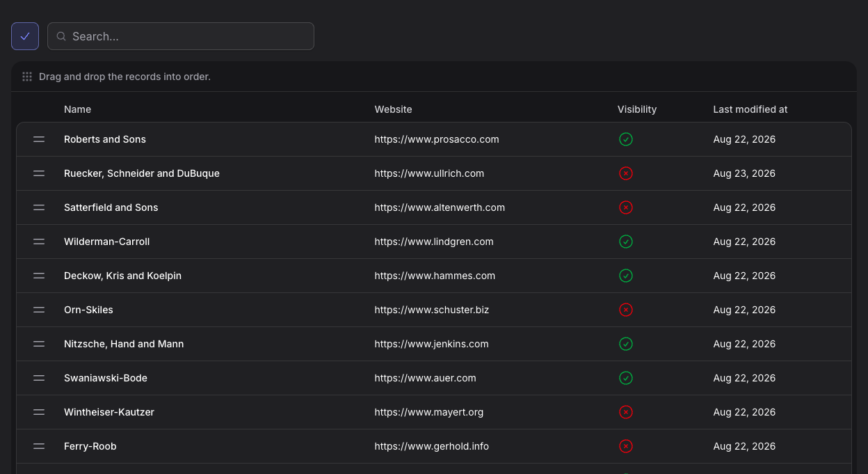The image size is (868, 474).
Task: Grab the drag handle for Ruecker, Schneider and DuBuque
Action: 39,173
